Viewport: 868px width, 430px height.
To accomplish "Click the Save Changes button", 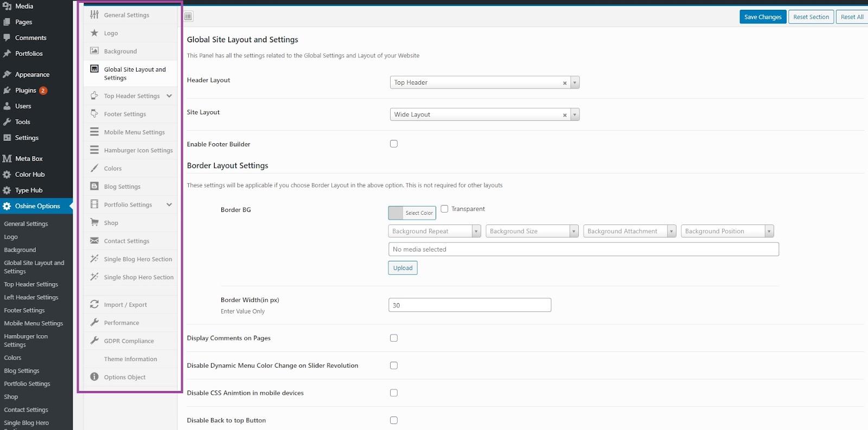I will click(763, 17).
